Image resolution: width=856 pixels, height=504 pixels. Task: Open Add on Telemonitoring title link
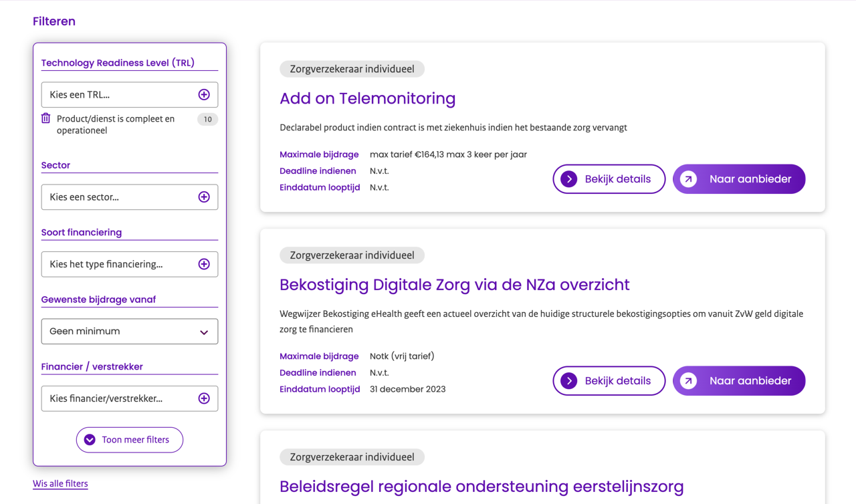[367, 98]
